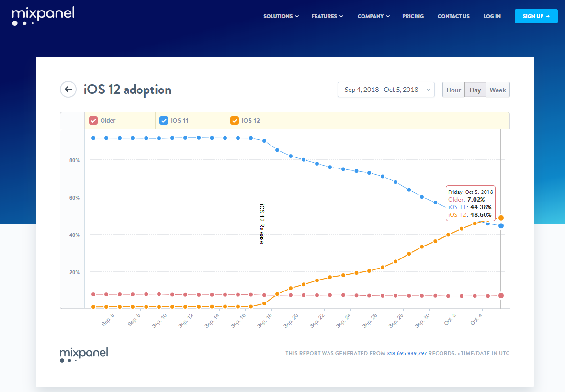Switch chart granularity to Hour
Viewport: 565px width, 392px height.
pyautogui.click(x=453, y=90)
